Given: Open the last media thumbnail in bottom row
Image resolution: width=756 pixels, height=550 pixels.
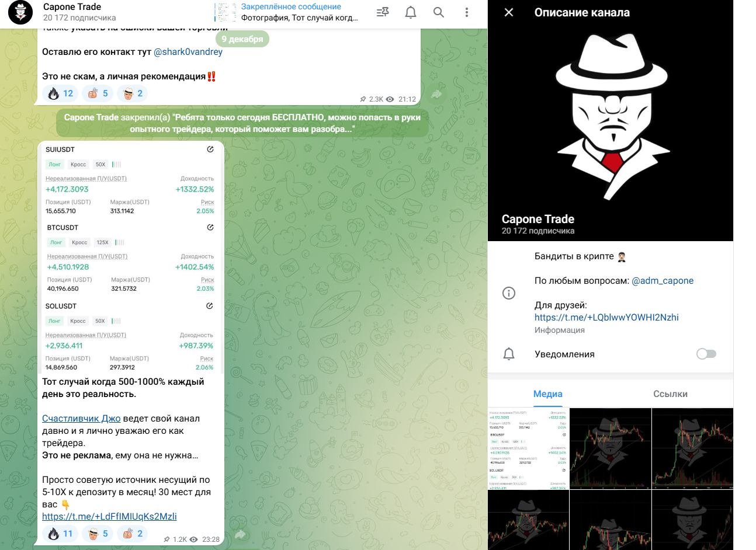Looking at the screenshot, I should click(x=693, y=520).
